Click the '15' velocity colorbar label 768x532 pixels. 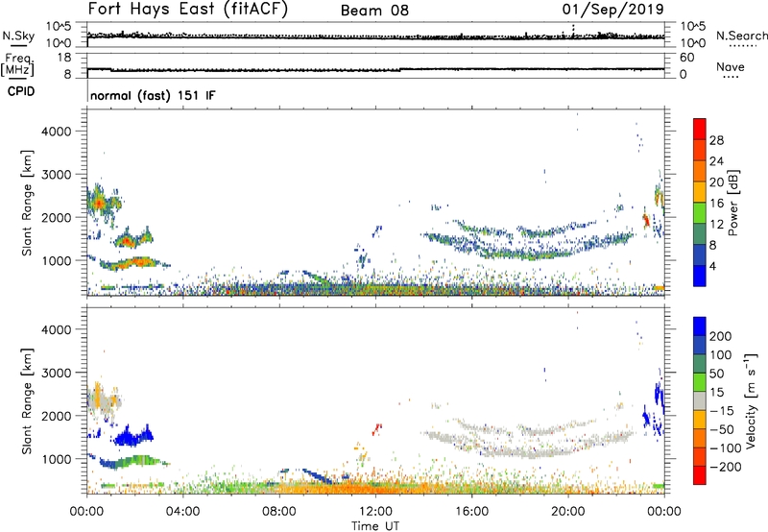pyautogui.click(x=716, y=393)
